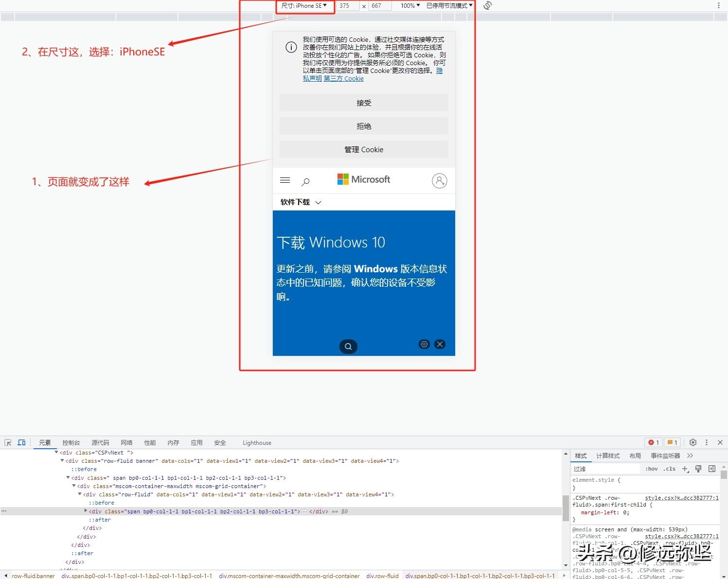Open the 布局 tab

click(x=635, y=456)
